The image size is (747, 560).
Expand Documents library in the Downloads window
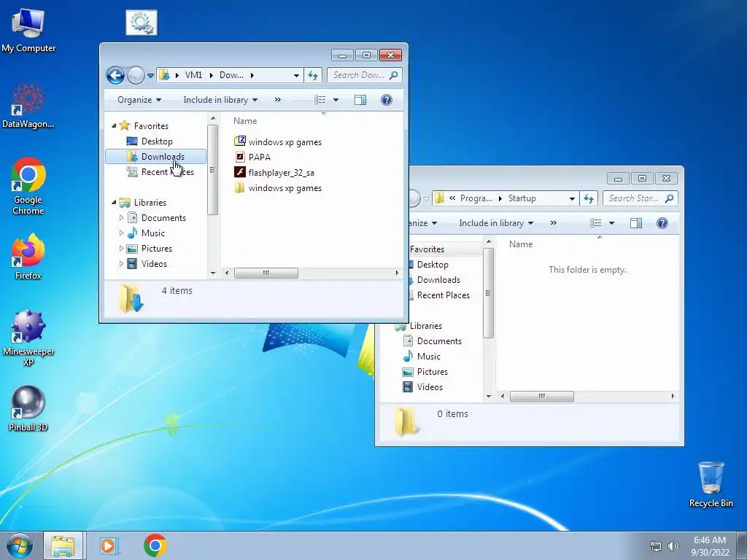pos(121,217)
